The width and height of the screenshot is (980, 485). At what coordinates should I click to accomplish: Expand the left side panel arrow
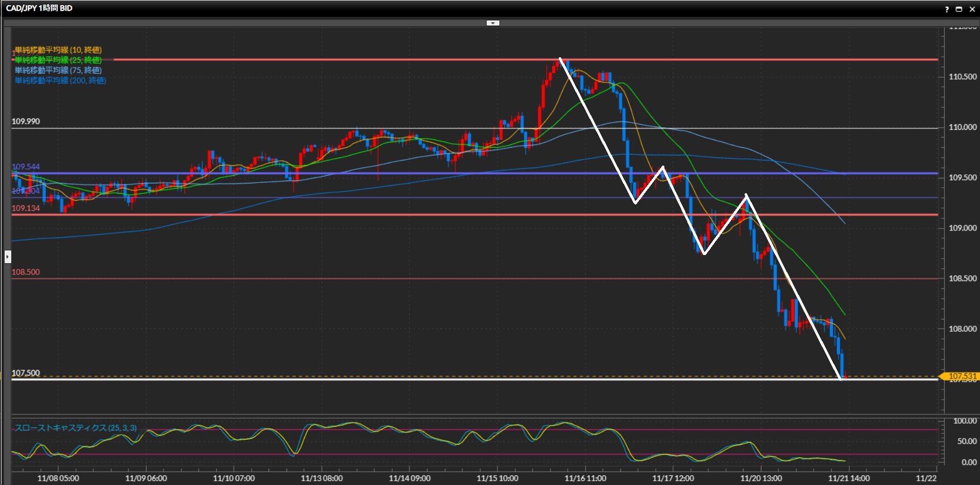[8, 256]
